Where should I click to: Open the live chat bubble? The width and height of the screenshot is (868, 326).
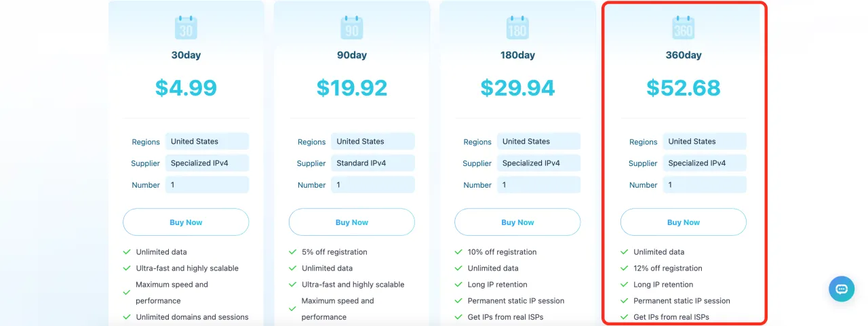[x=842, y=289]
